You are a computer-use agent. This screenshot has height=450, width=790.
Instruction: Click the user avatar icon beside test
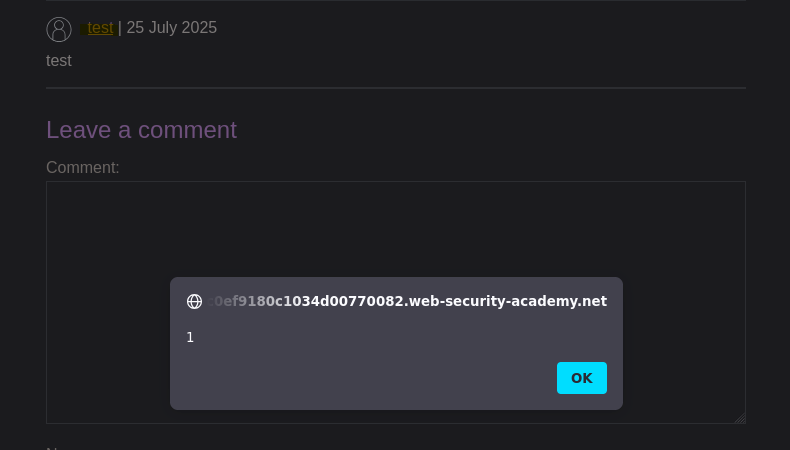point(59,29)
